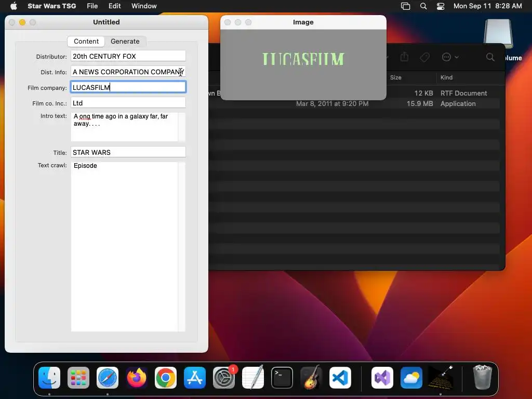Open the Edit menu
The image size is (532, 399).
[x=114, y=6]
